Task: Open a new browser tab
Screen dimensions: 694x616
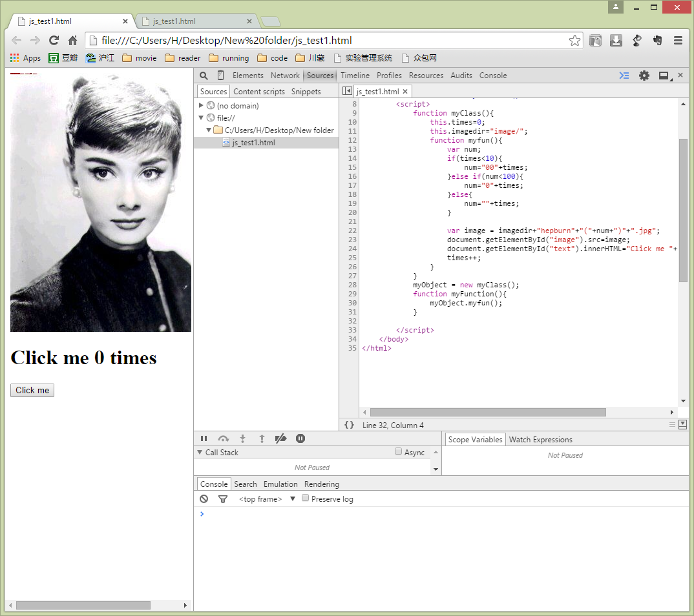Action: pos(271,21)
